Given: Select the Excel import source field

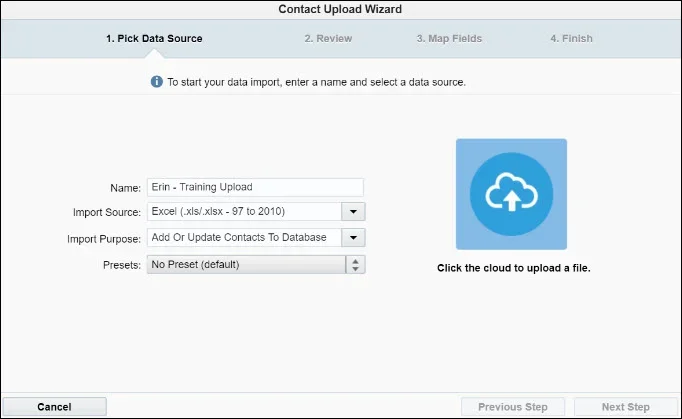Looking at the screenshot, I should point(244,212).
